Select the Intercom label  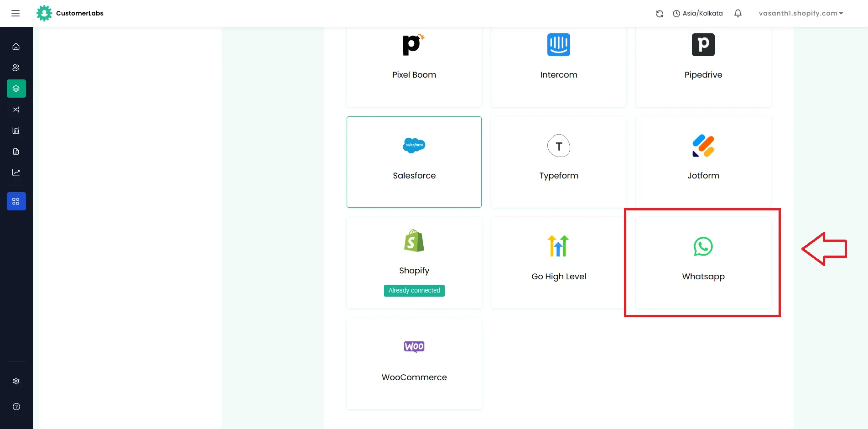(559, 75)
